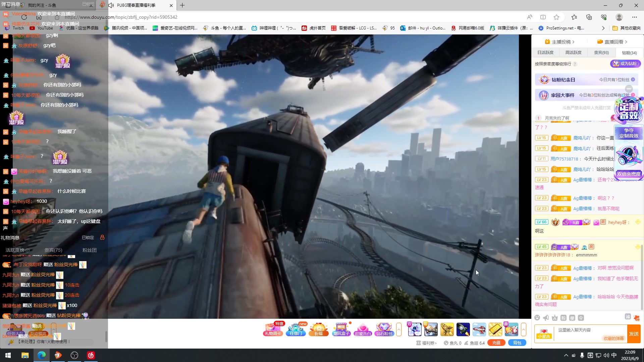Switch to the 贵宾(93) tab
Screen dimensions: 644x362
tap(601, 53)
